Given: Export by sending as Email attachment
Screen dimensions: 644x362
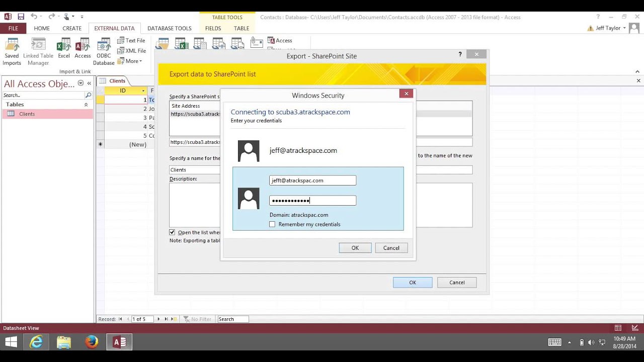Looking at the screenshot, I should click(257, 43).
